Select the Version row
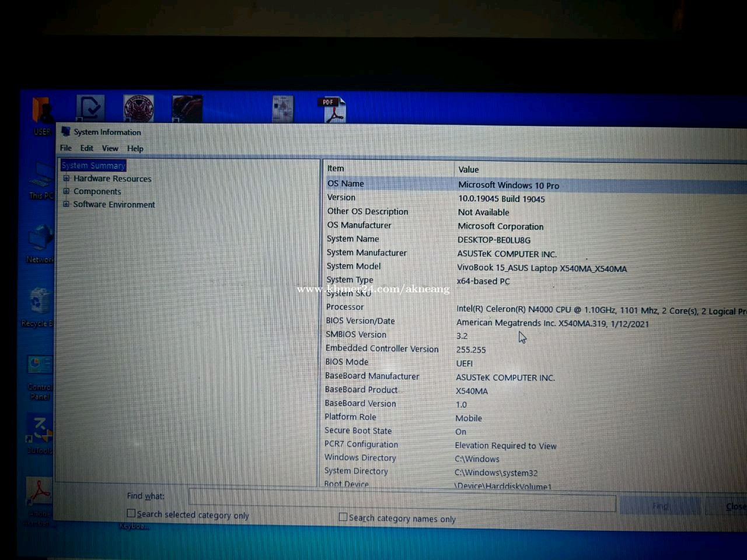Viewport: 747px width, 560px height. 536,198
